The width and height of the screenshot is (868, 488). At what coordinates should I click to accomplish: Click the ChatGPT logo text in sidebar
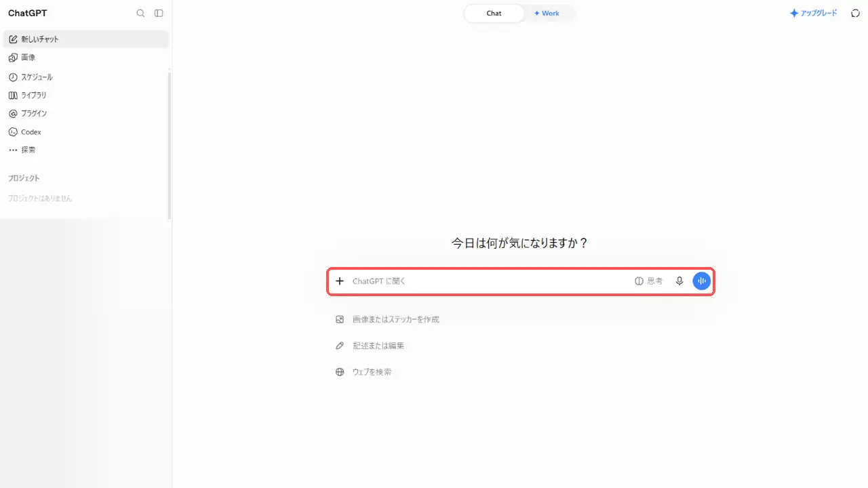[28, 13]
